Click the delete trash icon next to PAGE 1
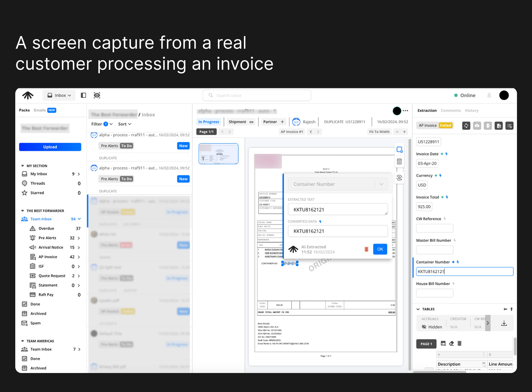The height and width of the screenshot is (392, 532). pos(459,343)
